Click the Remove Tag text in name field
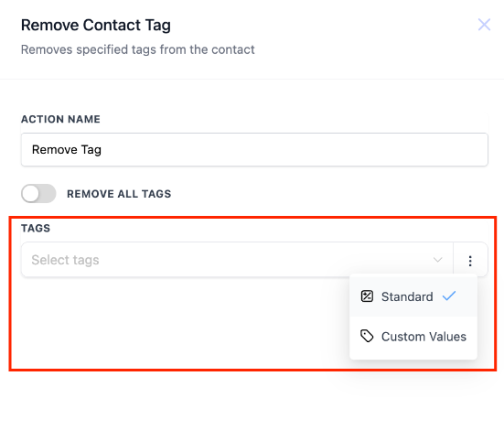 coord(67,150)
